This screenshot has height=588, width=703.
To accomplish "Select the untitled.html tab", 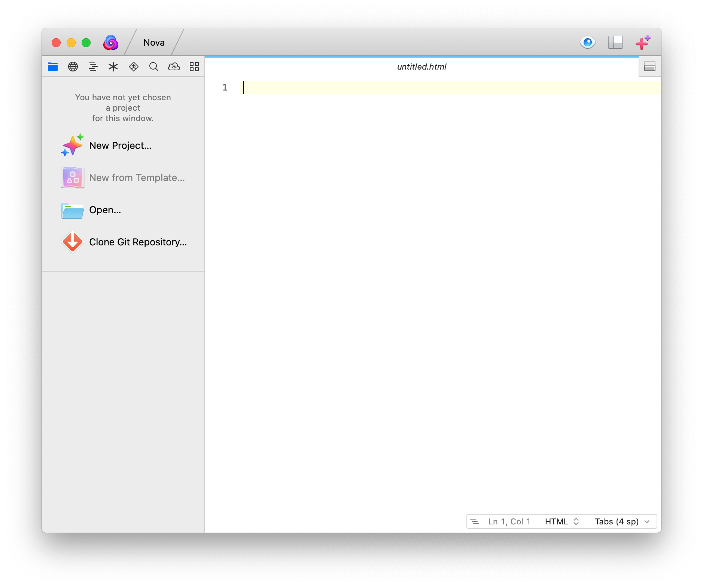I will click(422, 67).
